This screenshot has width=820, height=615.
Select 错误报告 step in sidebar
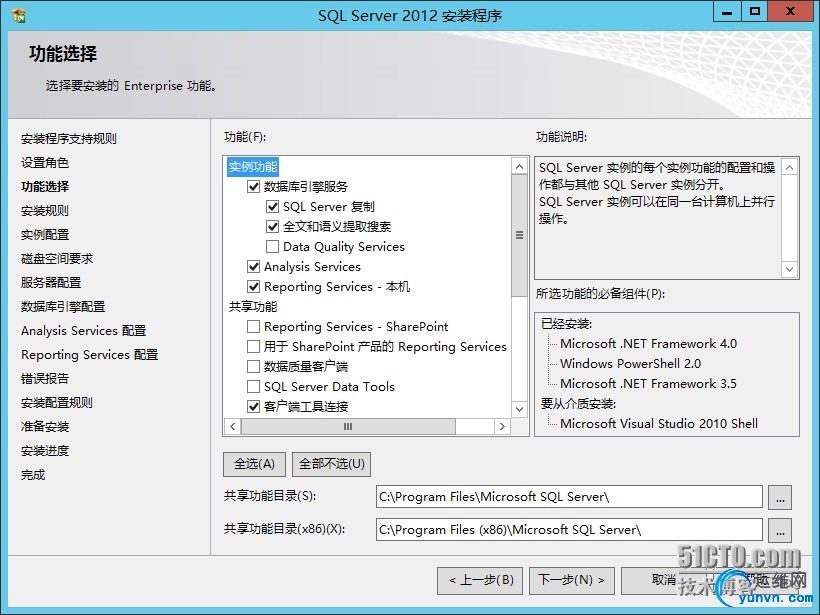[x=45, y=379]
